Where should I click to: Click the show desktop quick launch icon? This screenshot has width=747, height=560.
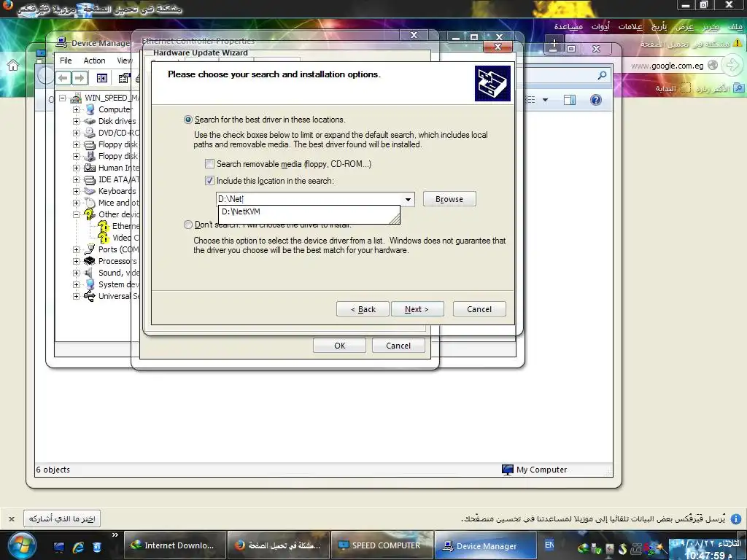(59, 547)
